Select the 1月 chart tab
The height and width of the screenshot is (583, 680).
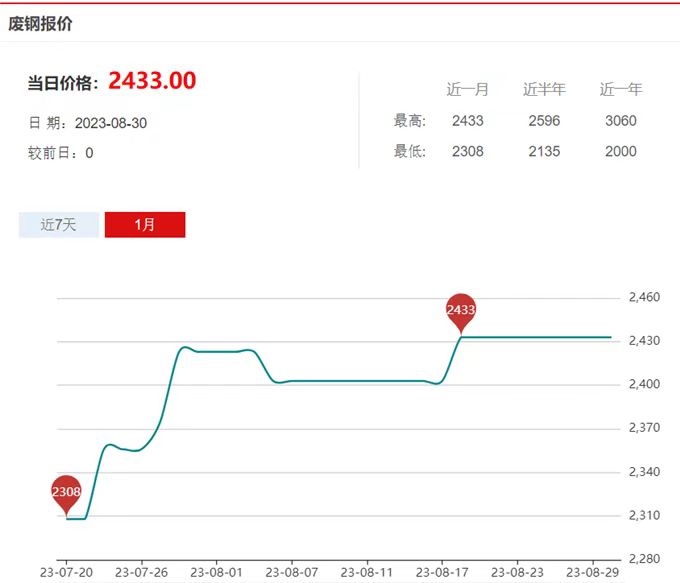145,225
